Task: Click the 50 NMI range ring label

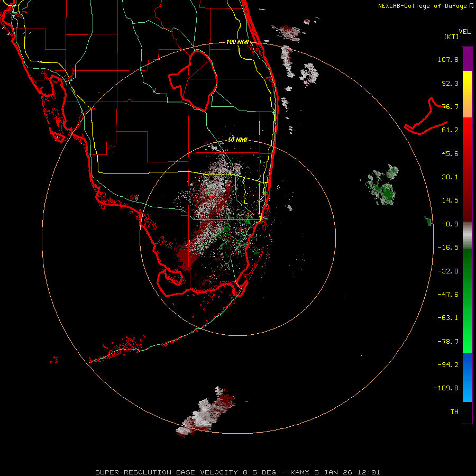Action: coord(237,140)
